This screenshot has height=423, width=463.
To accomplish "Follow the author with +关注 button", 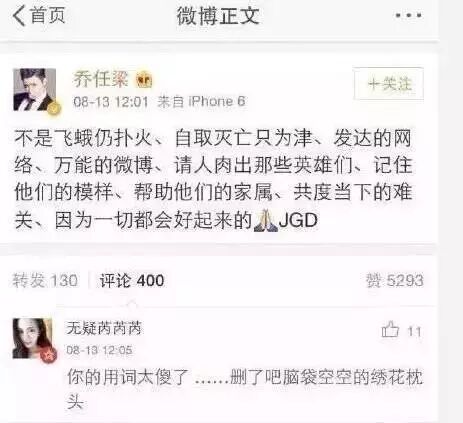I will tap(389, 84).
